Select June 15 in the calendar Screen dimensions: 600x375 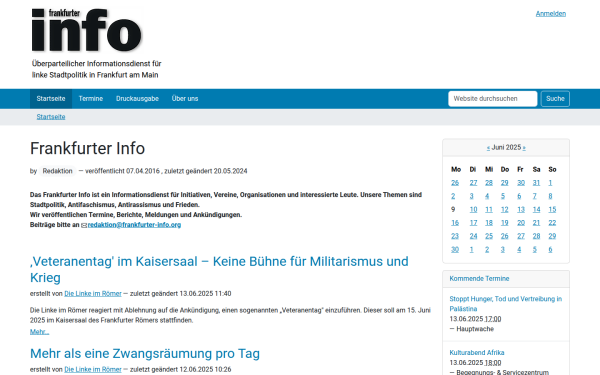pos(552,210)
